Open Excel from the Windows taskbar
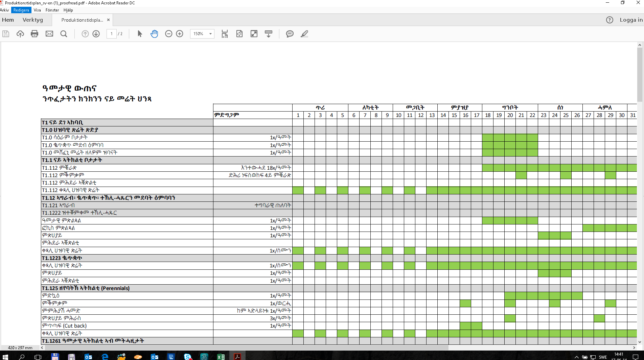Viewport: 644px width, 360px height. (x=221, y=357)
